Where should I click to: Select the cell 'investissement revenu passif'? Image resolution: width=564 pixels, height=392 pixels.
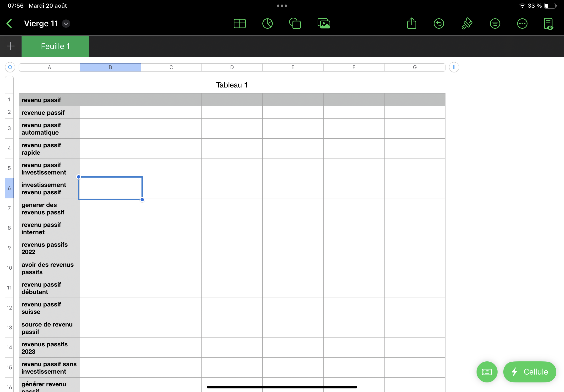click(49, 188)
